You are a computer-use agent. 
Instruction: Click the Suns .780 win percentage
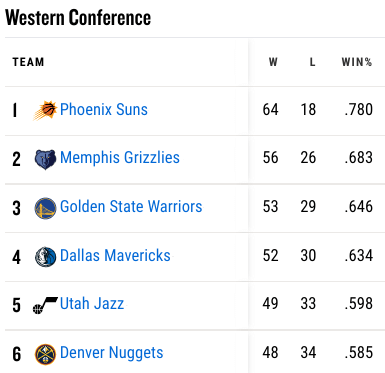click(359, 109)
